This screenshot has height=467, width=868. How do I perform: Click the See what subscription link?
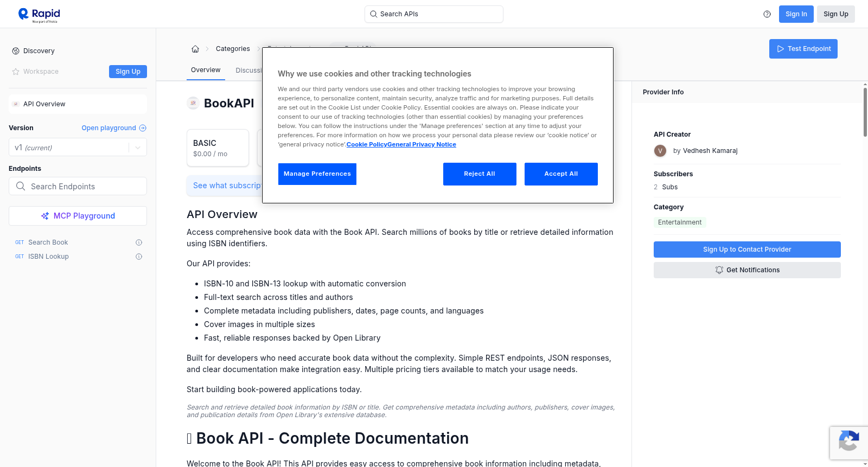pyautogui.click(x=227, y=185)
